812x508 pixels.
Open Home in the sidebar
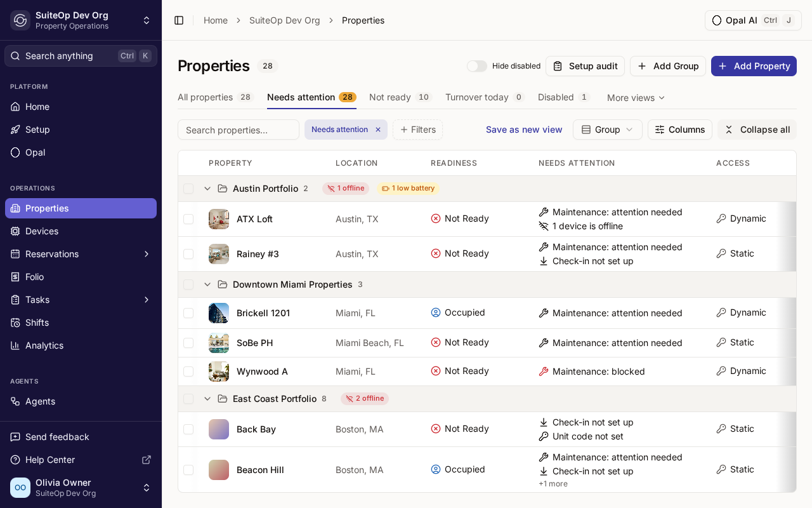pyautogui.click(x=81, y=107)
